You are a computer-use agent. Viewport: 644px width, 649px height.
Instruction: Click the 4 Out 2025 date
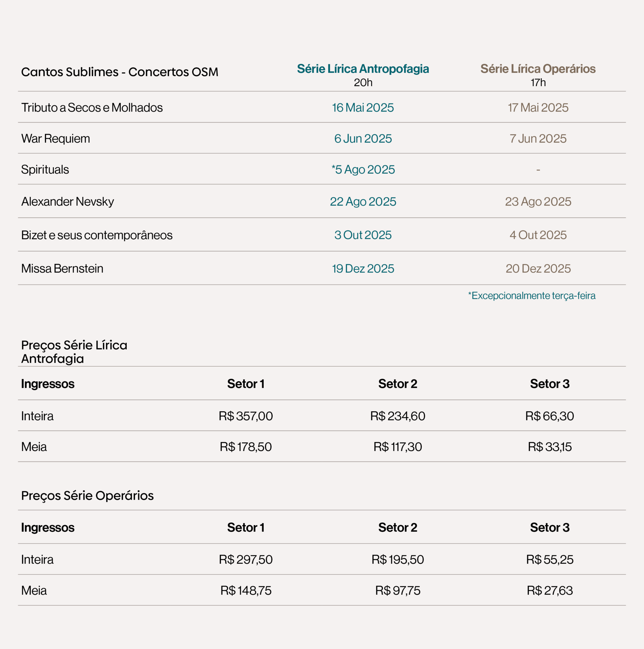pos(538,235)
